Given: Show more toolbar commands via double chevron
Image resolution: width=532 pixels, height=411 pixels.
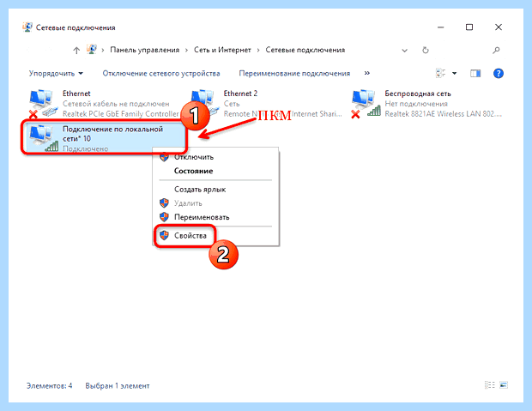Looking at the screenshot, I should tap(366, 73).
